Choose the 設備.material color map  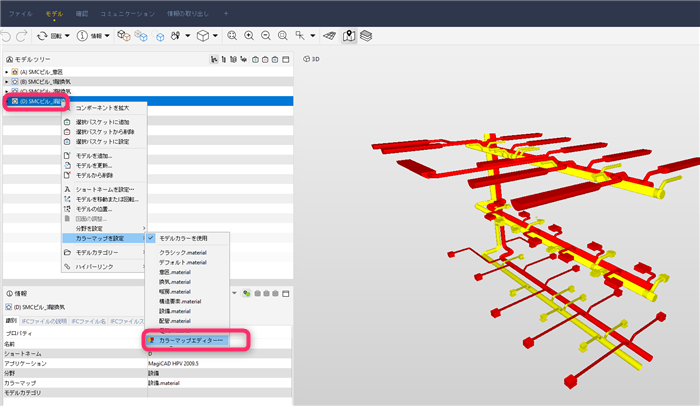(175, 311)
